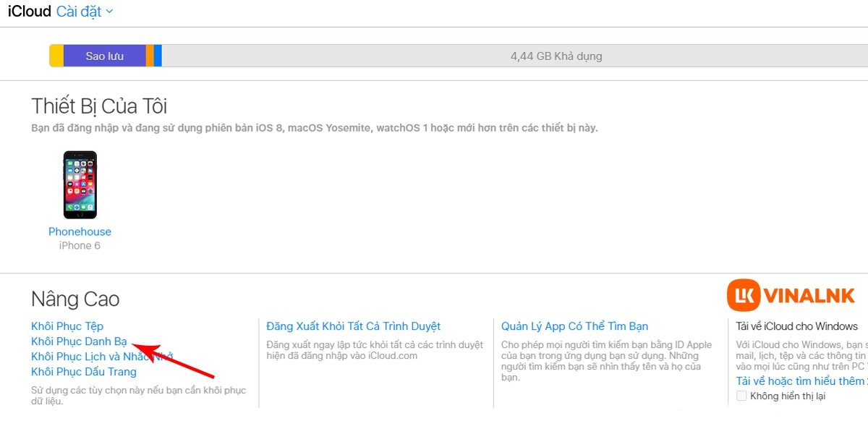Click the iCloud logo text
This screenshot has height=434, width=868.
click(x=30, y=12)
